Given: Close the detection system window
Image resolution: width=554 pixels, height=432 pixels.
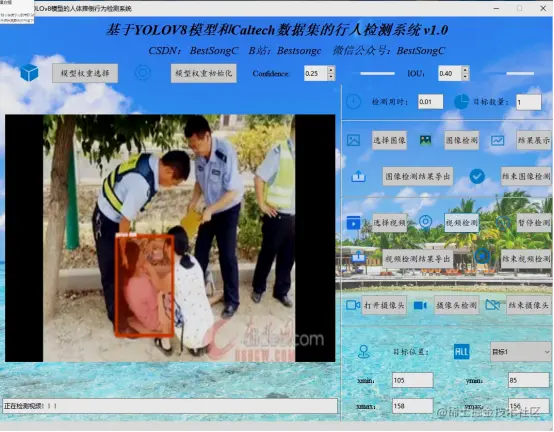Looking at the screenshot, I should [543, 8].
